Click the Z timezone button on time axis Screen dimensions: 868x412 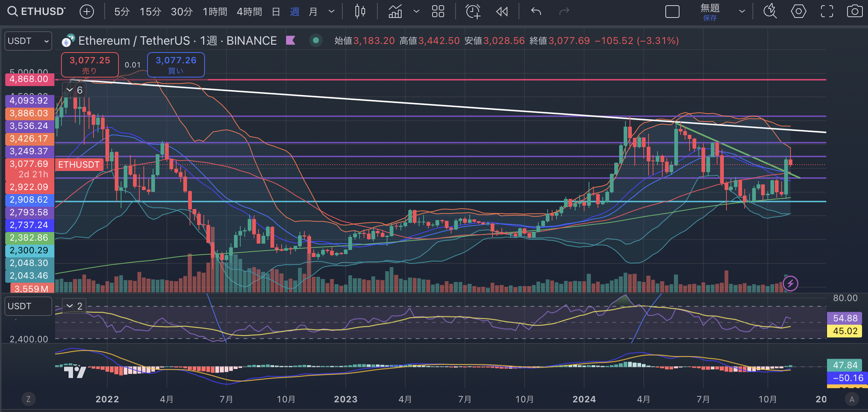tap(29, 399)
